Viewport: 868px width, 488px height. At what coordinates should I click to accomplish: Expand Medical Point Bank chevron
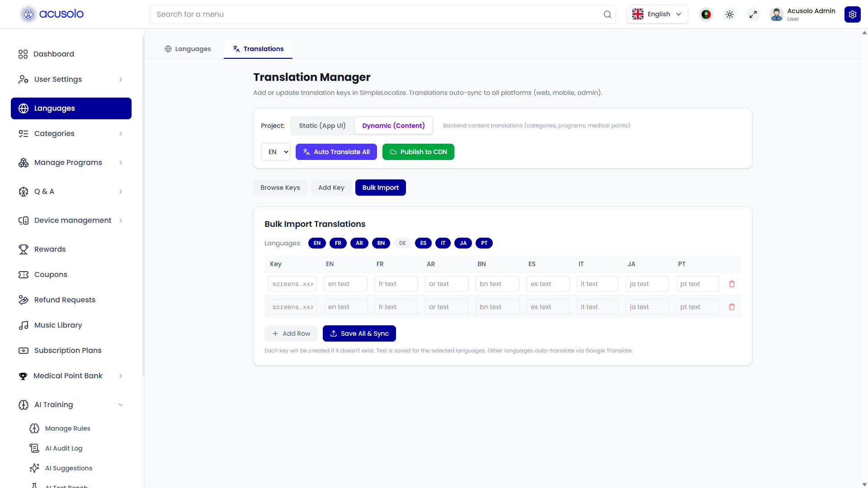tap(121, 376)
